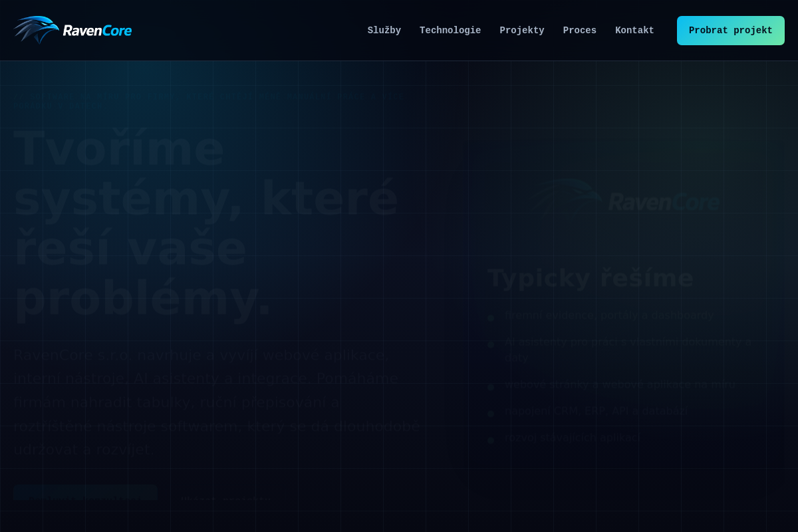Click the small tagline above the hero headline
The width and height of the screenshot is (798, 532).
[209, 100]
